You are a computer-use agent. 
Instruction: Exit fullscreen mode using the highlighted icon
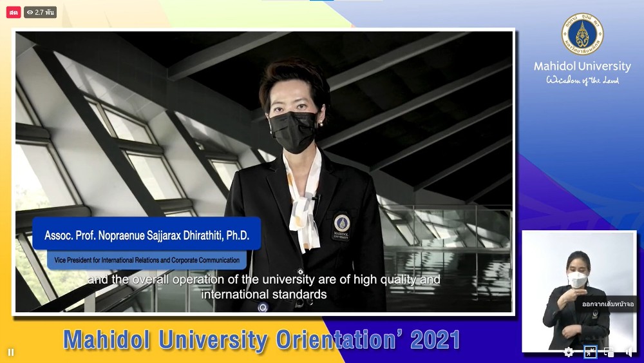(x=590, y=352)
